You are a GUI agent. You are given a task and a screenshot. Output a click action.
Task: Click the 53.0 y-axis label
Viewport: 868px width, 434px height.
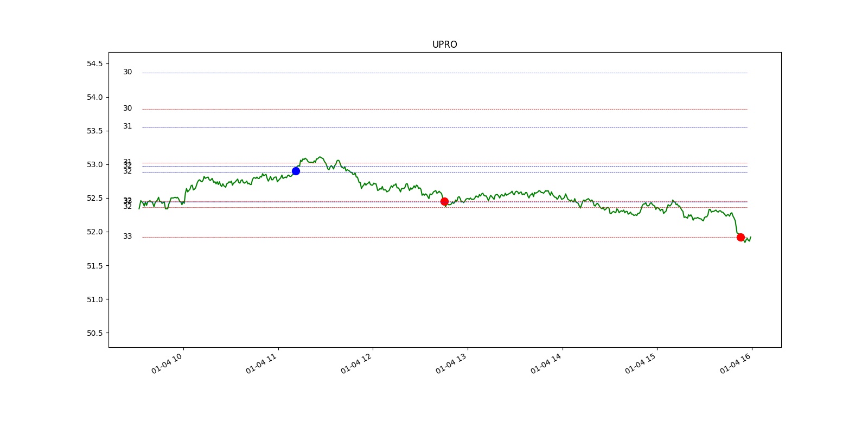pyautogui.click(x=94, y=164)
